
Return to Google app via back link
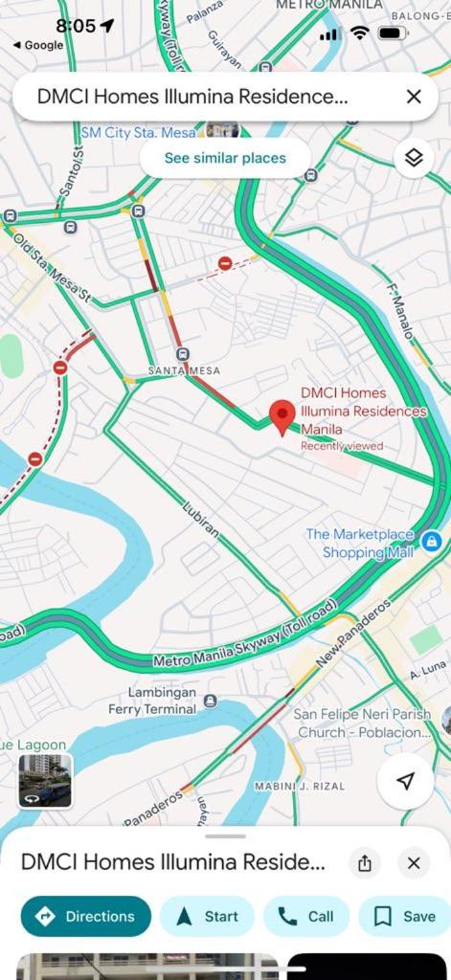pos(38,45)
